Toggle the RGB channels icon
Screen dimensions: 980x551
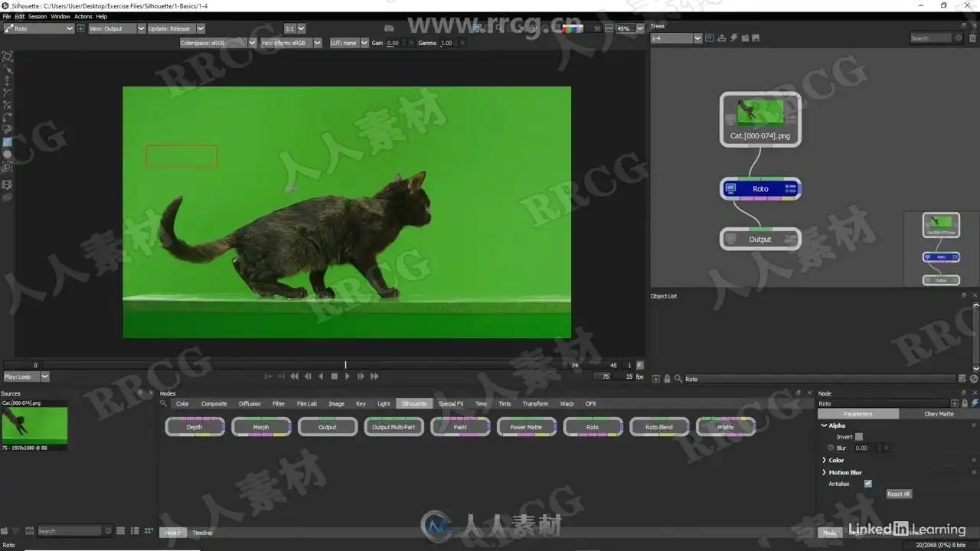571,28
